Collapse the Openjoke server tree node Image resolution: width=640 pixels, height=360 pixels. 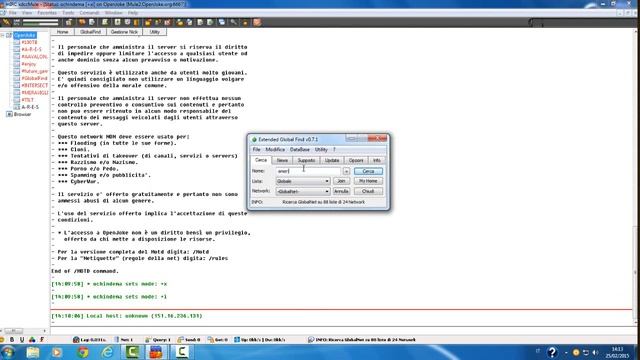2,36
